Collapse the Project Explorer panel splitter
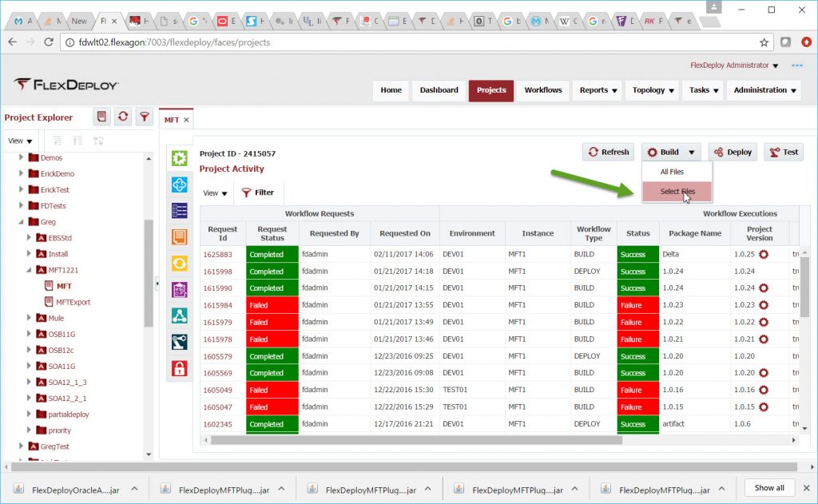The image size is (818, 504). [x=157, y=284]
